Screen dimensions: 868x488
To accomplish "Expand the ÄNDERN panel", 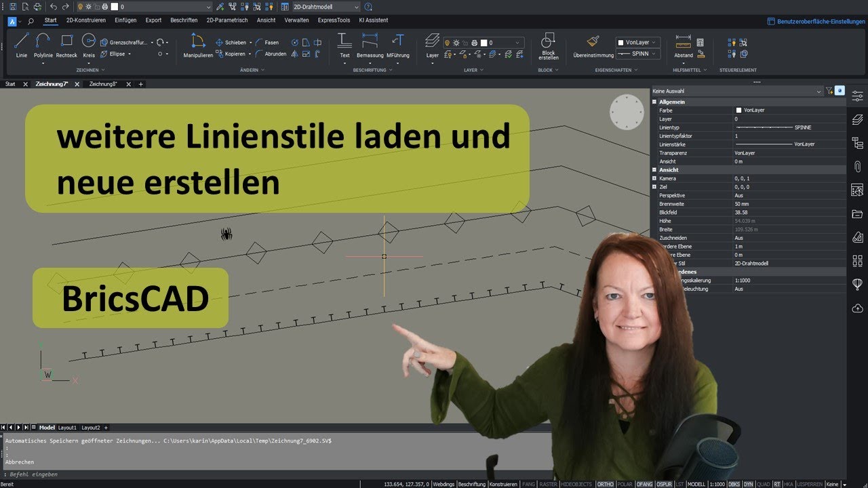I will (252, 70).
